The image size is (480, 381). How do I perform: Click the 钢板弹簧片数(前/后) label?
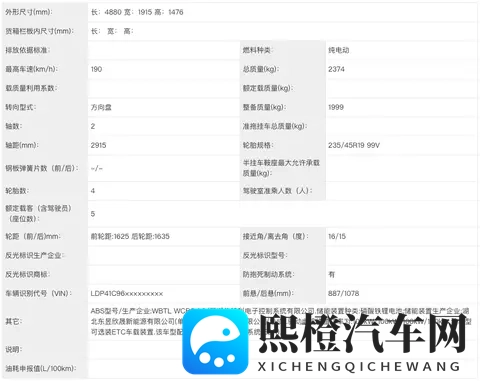click(x=42, y=168)
